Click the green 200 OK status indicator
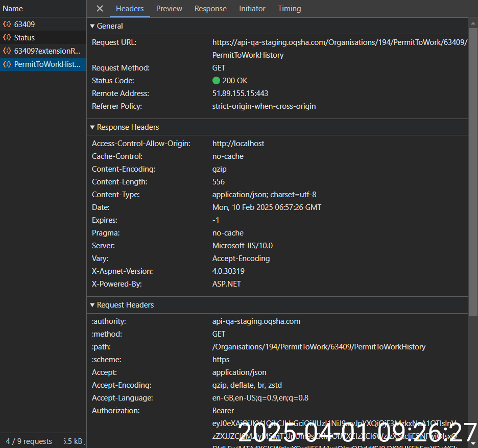This screenshot has width=478, height=448. (x=216, y=81)
